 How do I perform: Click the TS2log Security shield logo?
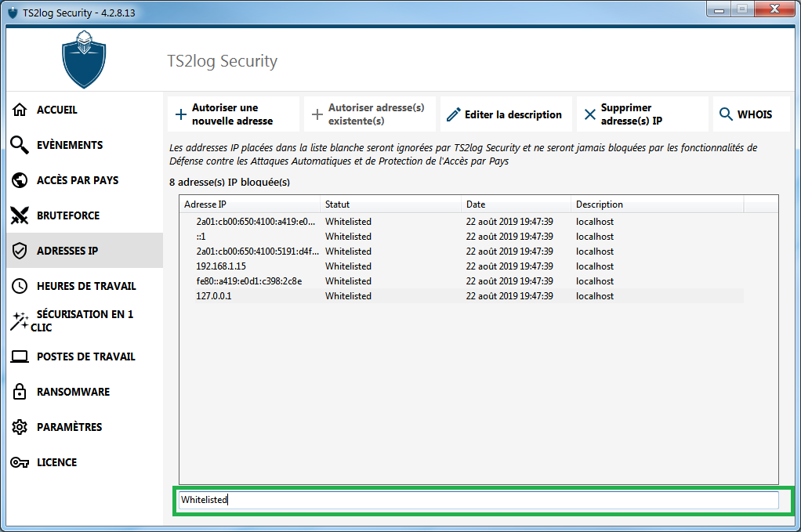coord(84,60)
